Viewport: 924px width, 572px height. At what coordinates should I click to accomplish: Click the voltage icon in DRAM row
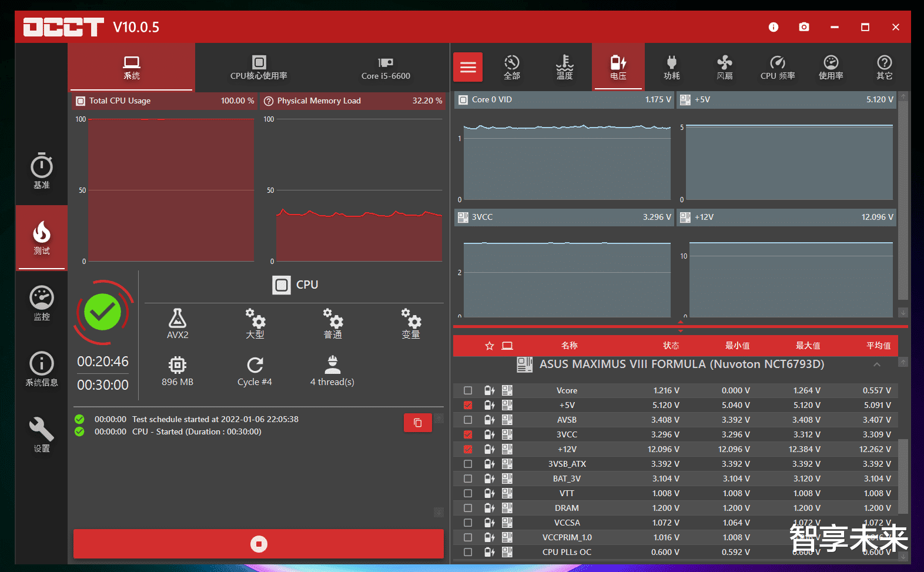490,508
